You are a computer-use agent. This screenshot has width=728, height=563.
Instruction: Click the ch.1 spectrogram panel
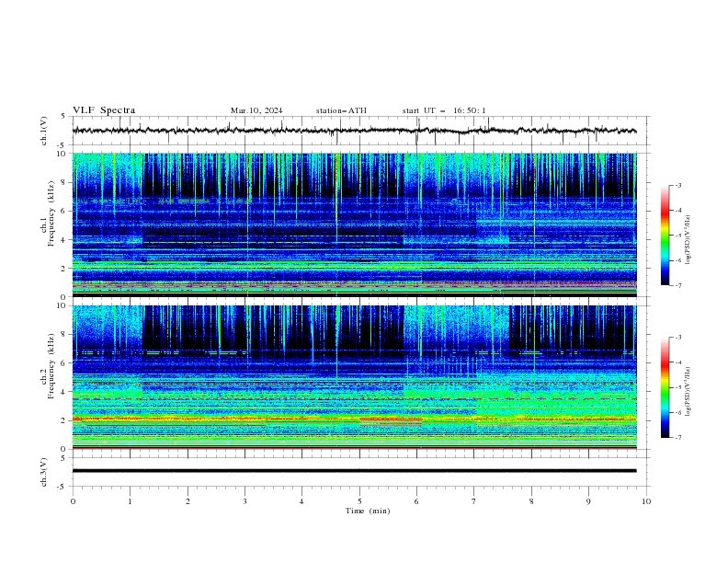(x=354, y=224)
